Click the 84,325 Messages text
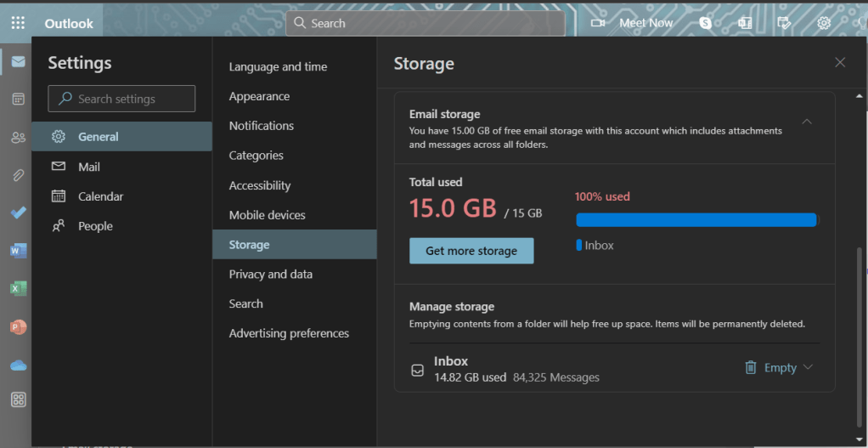Screen dimensions: 868x448 click(556, 377)
